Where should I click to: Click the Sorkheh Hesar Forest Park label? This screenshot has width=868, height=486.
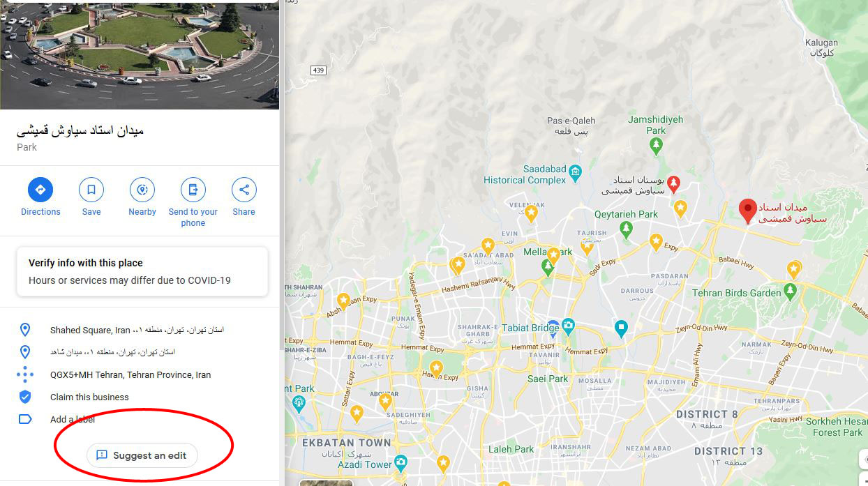point(837,427)
